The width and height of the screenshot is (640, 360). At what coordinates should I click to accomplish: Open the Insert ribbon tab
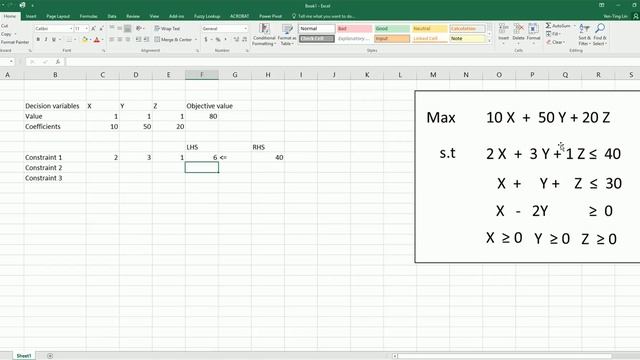coord(31,16)
